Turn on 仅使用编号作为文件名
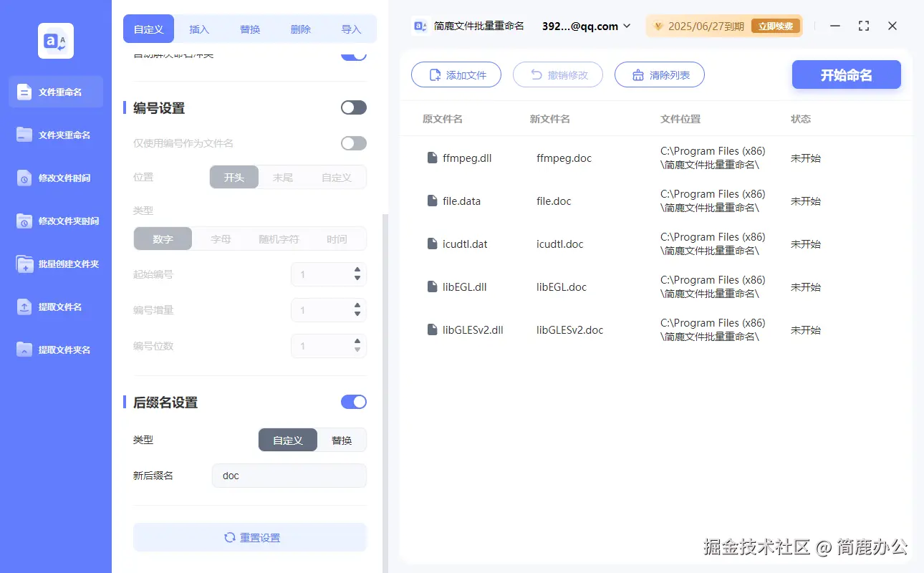The height and width of the screenshot is (573, 924). 353,143
